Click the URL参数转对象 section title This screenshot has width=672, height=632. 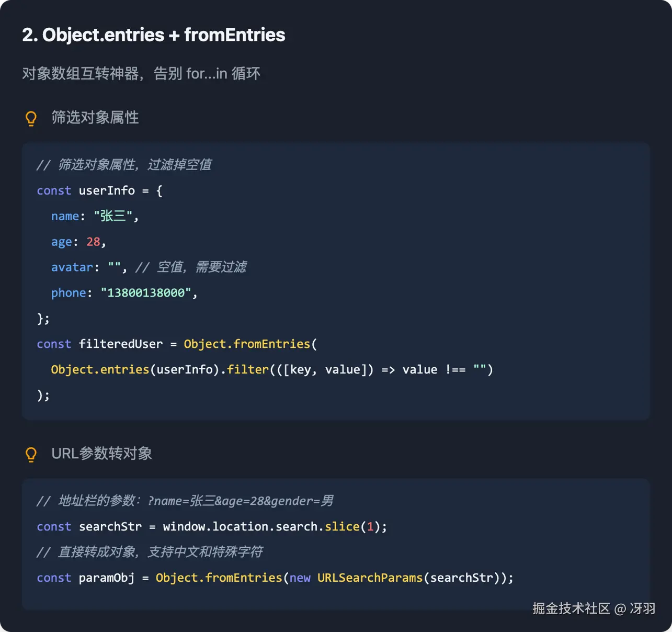[101, 454]
